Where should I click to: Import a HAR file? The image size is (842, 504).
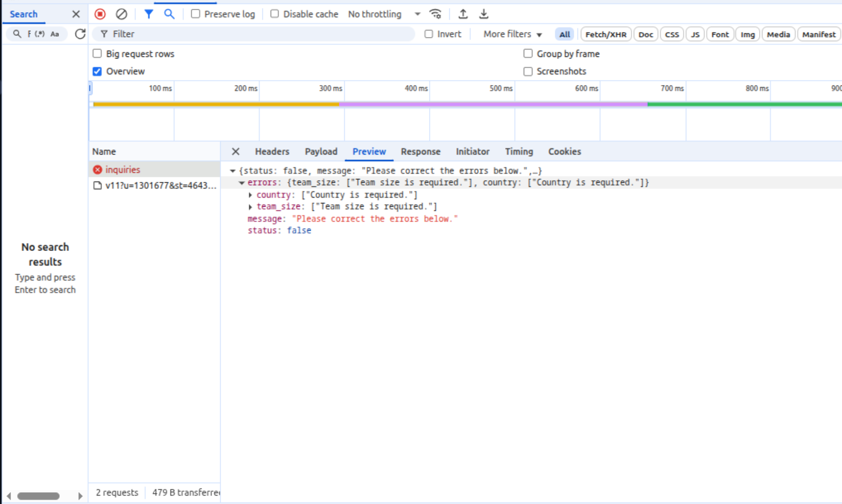point(463,14)
